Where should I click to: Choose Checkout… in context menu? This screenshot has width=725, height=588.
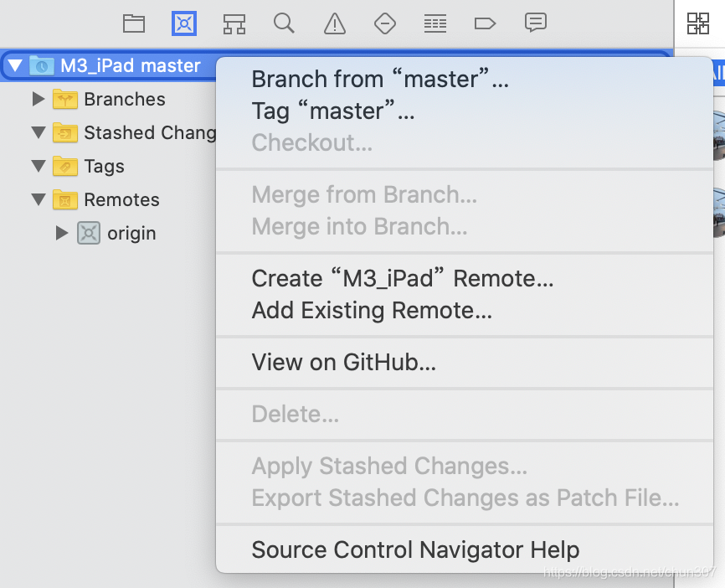coord(465,142)
